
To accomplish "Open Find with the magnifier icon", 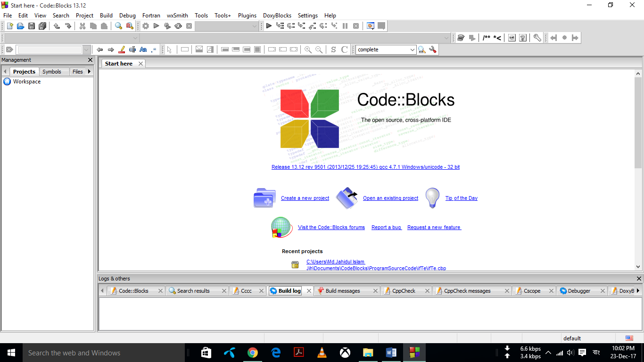I will tap(119, 26).
